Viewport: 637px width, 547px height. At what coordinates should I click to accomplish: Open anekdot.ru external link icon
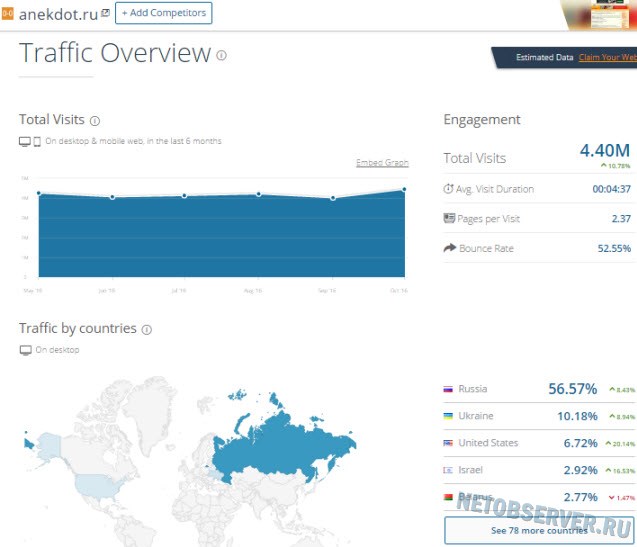[106, 13]
